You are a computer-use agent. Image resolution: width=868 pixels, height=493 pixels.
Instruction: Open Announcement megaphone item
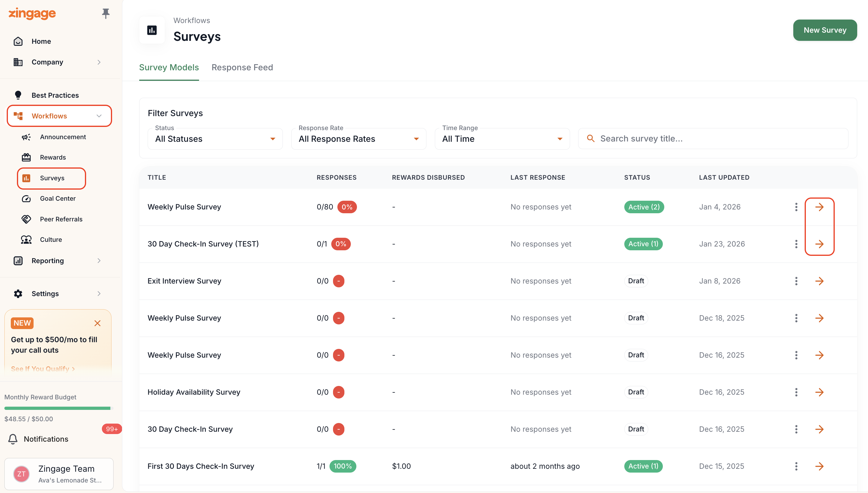pyautogui.click(x=53, y=137)
